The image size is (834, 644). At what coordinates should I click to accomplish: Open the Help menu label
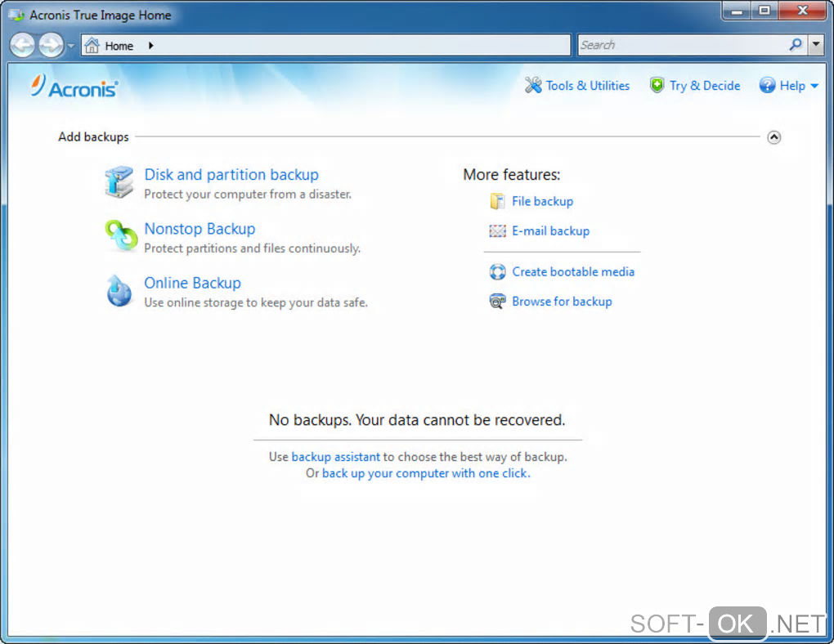[792, 86]
